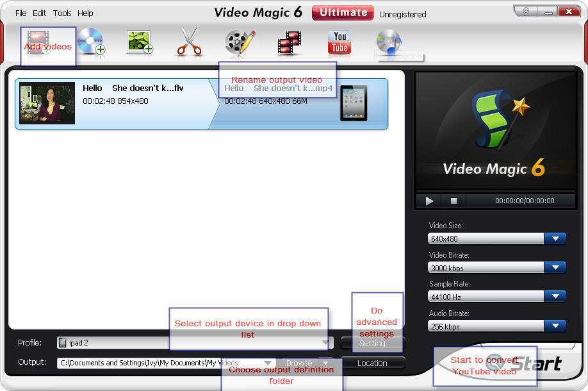
Task: Click the Add videos film icon
Action: (38, 42)
